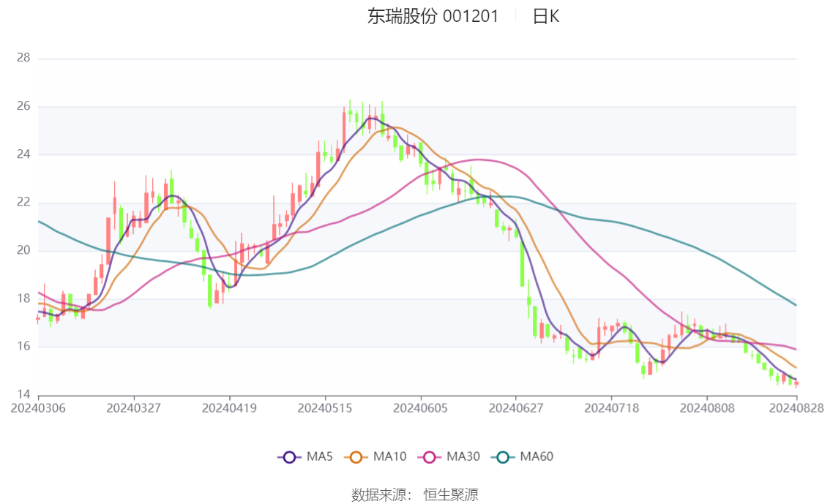Click the 28 price axis label
Screen dimensions: 830x504
click(23, 58)
